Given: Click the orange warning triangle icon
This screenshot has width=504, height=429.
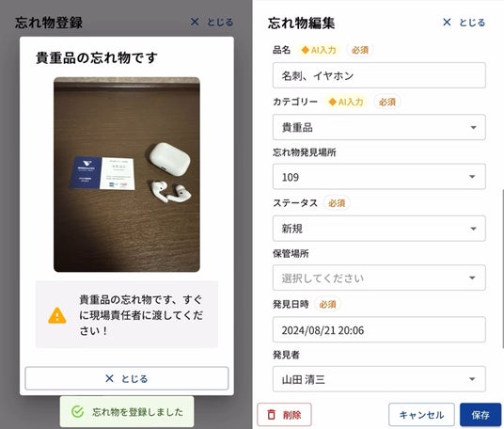Looking at the screenshot, I should (x=57, y=315).
